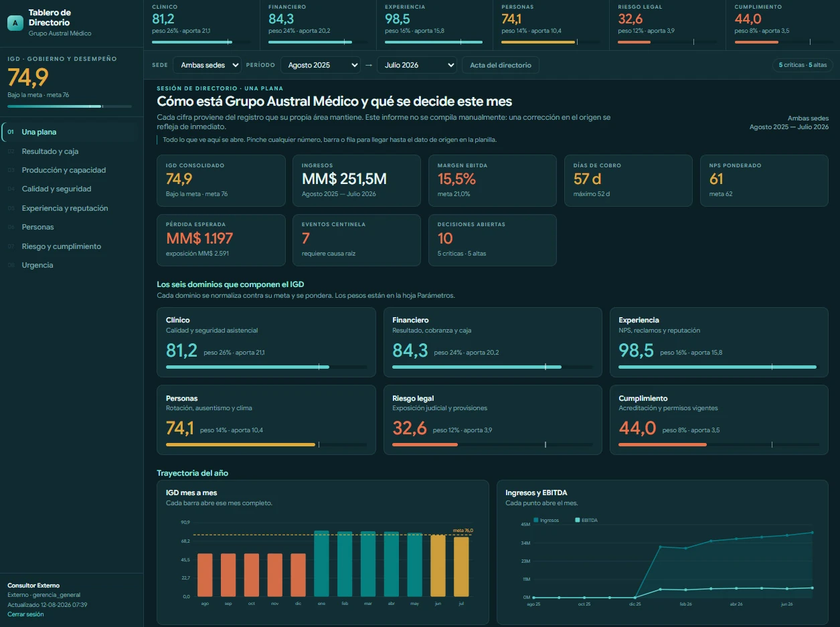Click the orange August bar in IGD chart

coord(205,575)
